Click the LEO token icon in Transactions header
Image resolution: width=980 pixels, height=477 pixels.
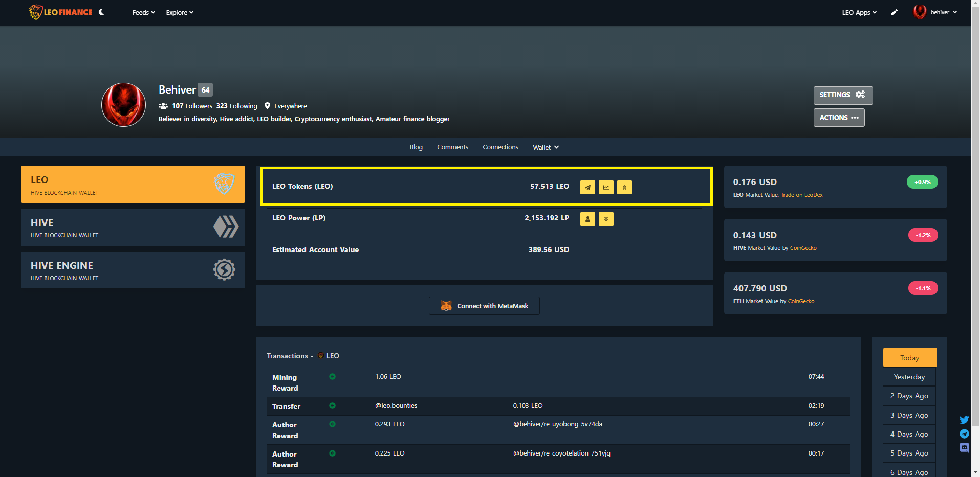click(x=321, y=355)
